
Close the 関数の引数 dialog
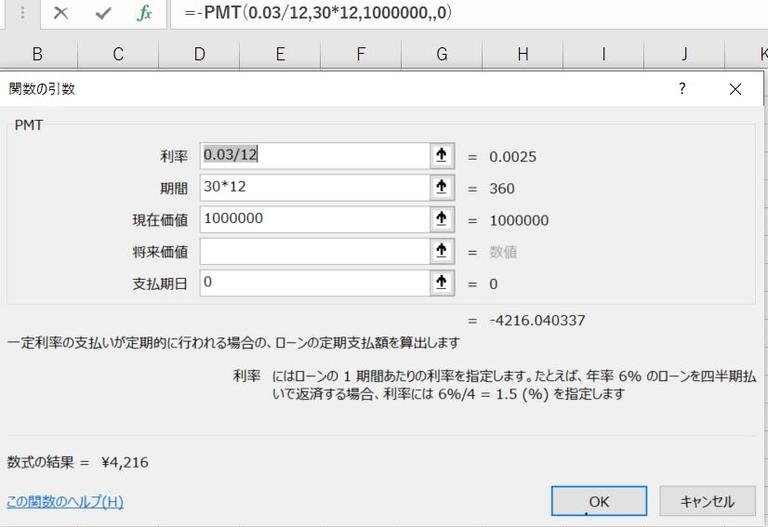pos(735,89)
